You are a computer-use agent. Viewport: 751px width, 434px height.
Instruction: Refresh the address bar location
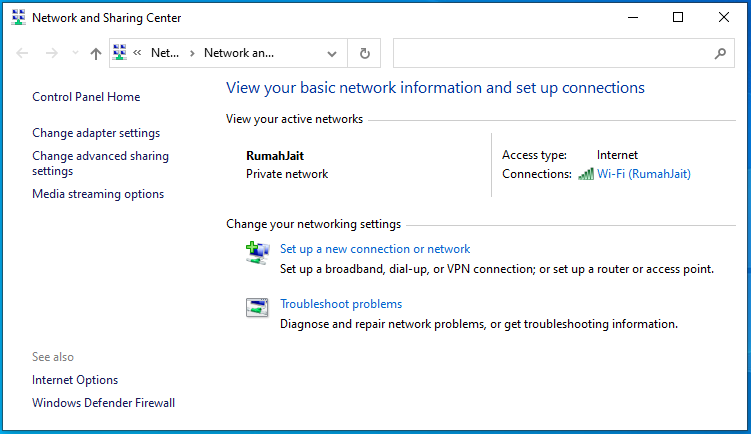point(364,54)
